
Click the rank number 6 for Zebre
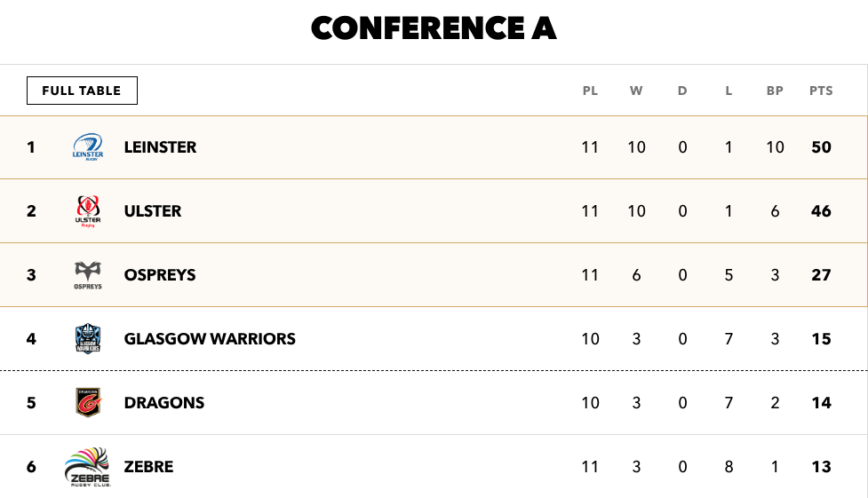point(31,466)
